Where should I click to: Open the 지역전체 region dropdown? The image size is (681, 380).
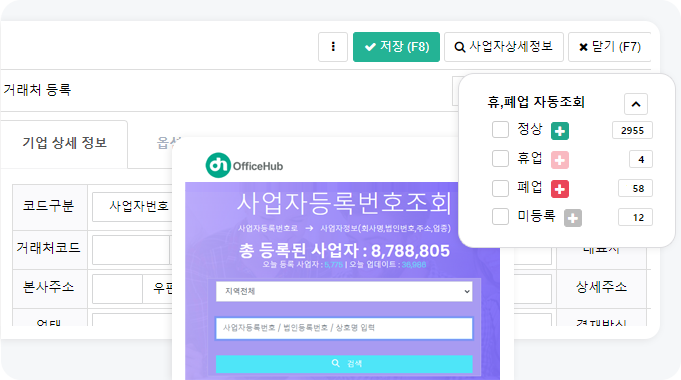(344, 291)
